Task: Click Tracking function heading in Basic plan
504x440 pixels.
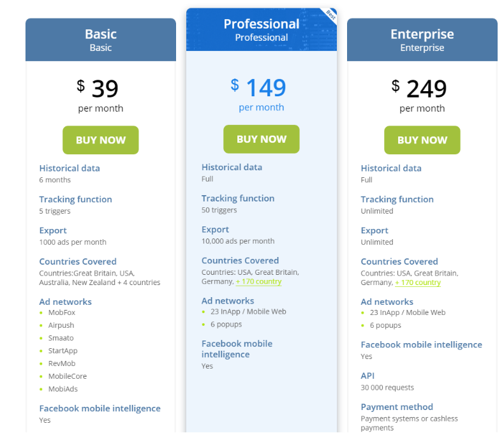Action: click(75, 200)
